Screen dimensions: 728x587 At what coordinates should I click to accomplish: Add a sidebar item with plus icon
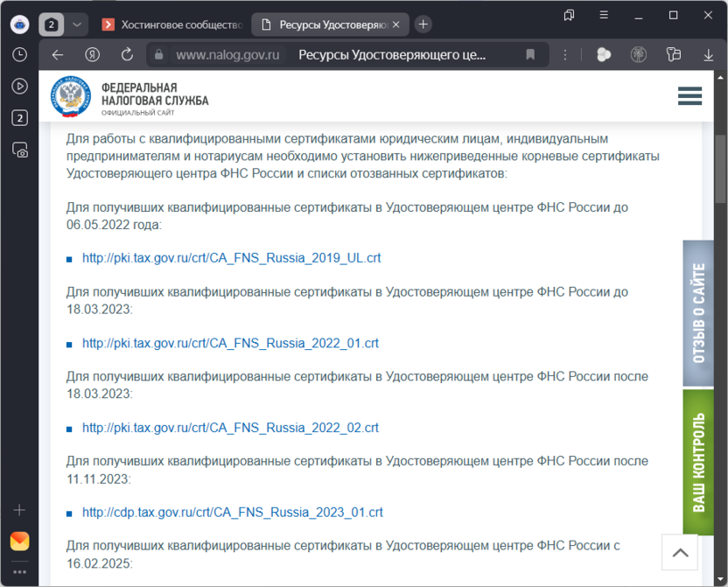19,510
